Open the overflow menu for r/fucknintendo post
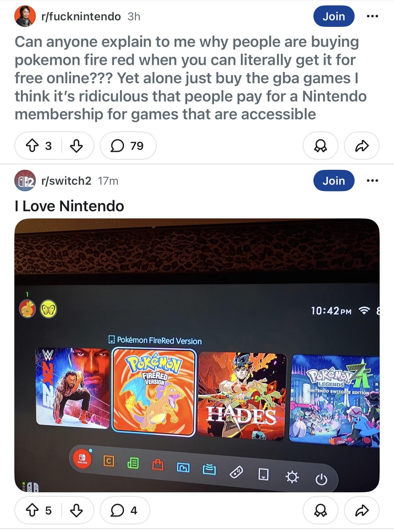394x532 pixels. click(373, 16)
